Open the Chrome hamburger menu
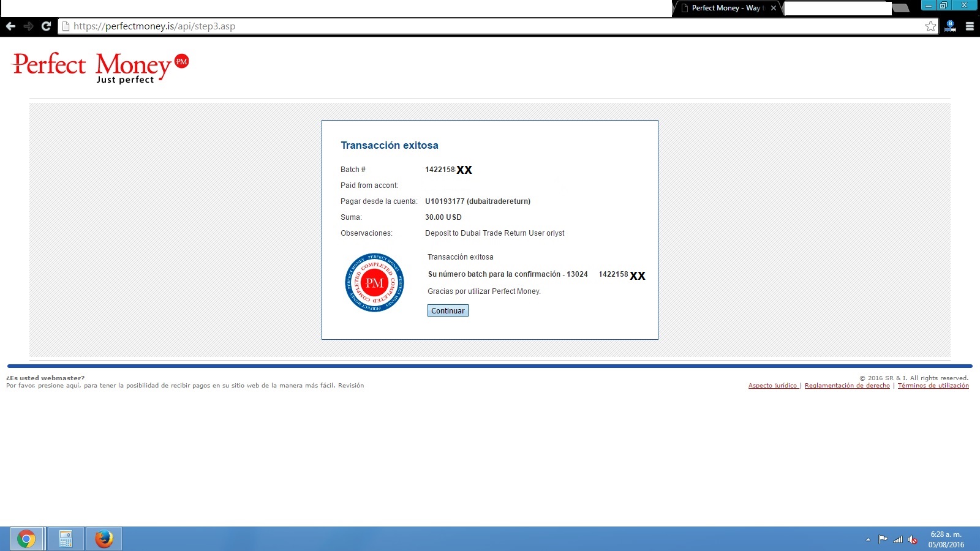The height and width of the screenshot is (551, 980). pyautogui.click(x=970, y=26)
